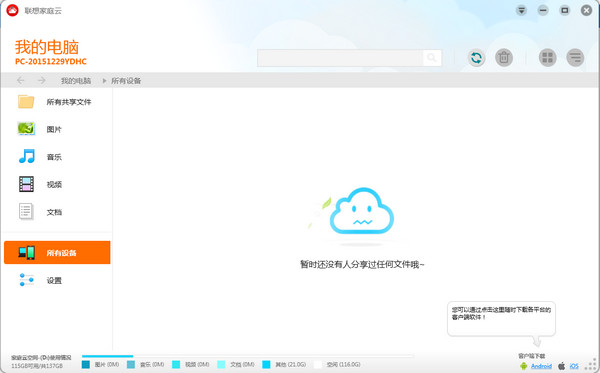Click the film strip video icon
The image size is (600, 373).
(26, 184)
